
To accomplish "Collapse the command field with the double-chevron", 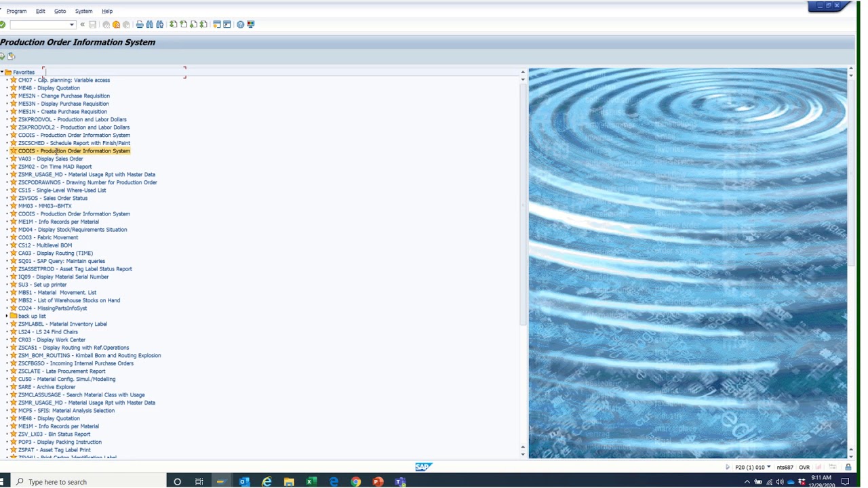I will (83, 24).
